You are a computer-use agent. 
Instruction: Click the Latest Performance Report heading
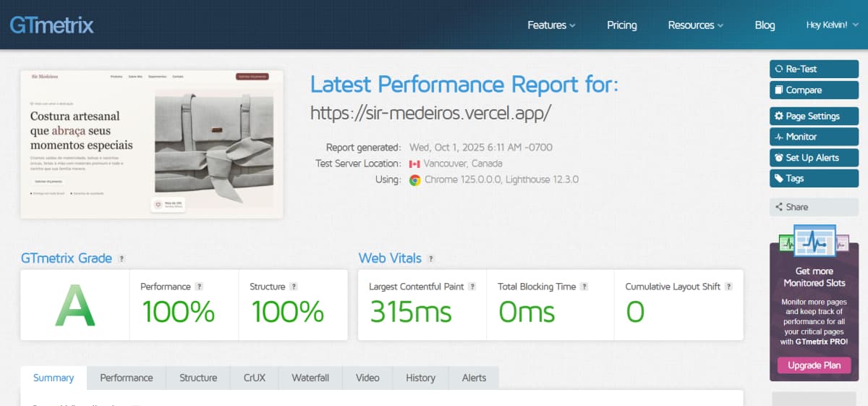coord(464,85)
